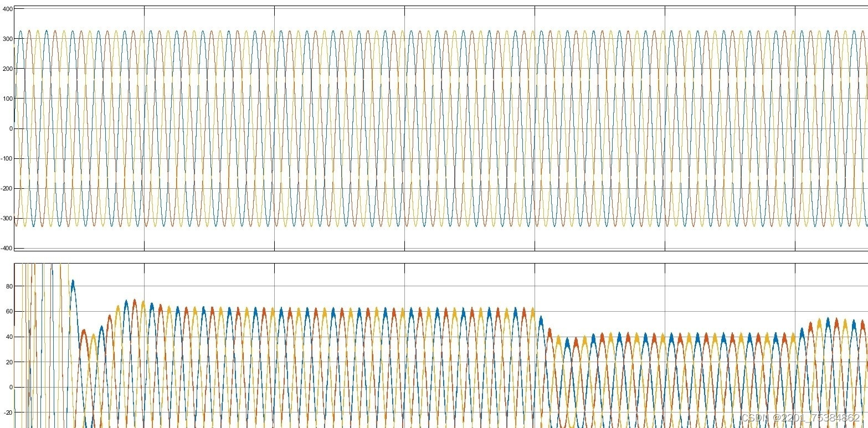
Task: Select the -100 axis label
Action: click(x=6, y=158)
